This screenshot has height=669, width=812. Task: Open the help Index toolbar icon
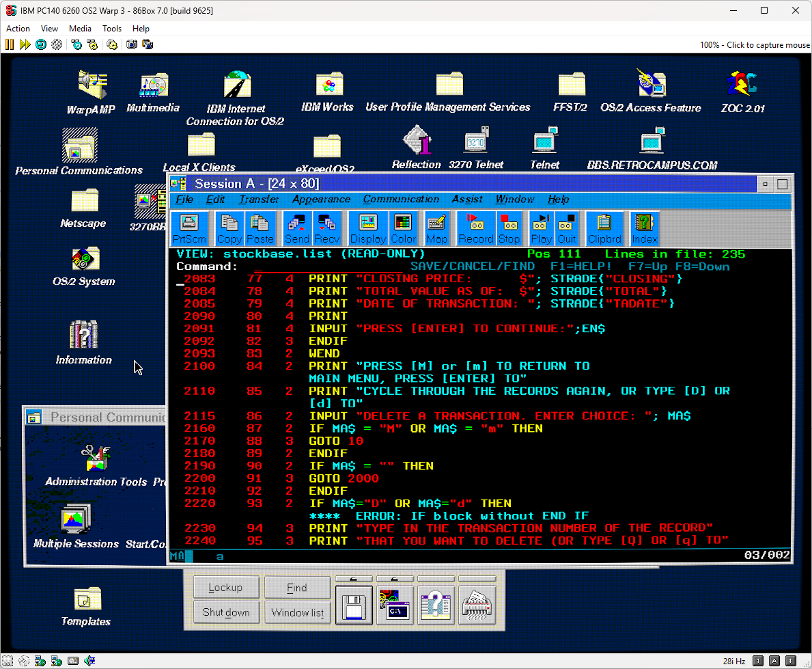pos(644,228)
